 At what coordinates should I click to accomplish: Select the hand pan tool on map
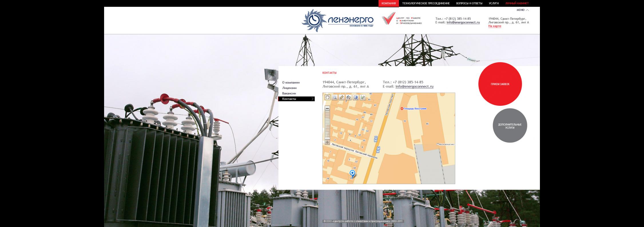327,97
